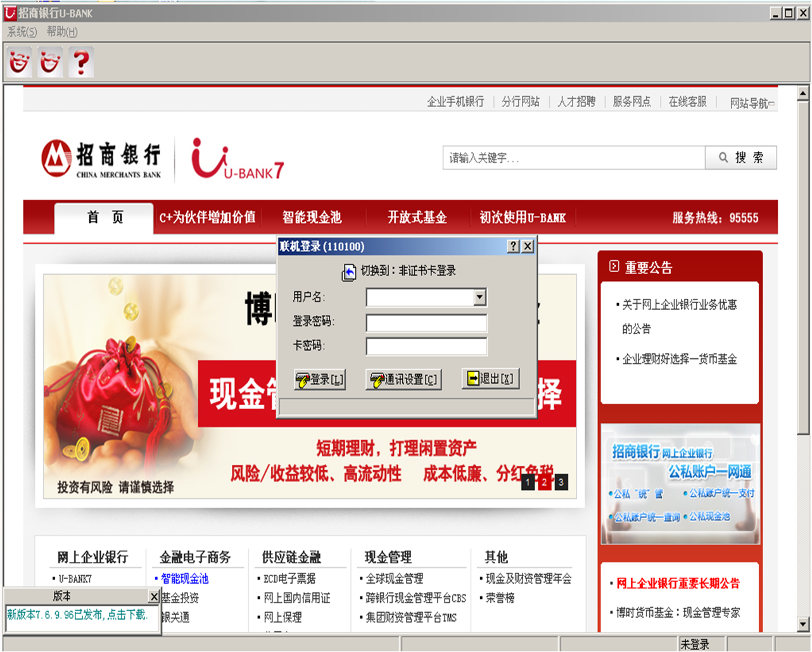
Task: Click the 登录[L] button
Action: tap(320, 379)
